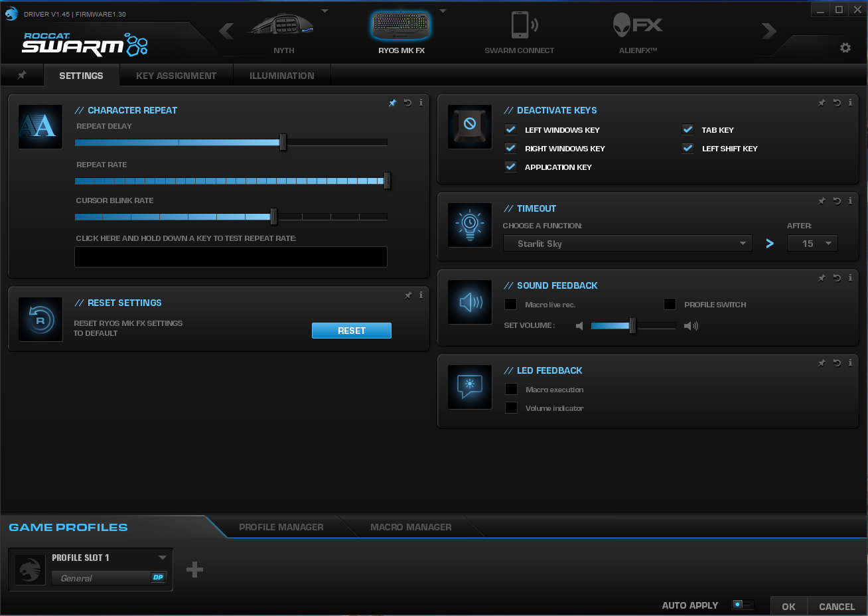Image resolution: width=868 pixels, height=616 pixels.
Task: Pin the Reset Settings panel
Action: 408,295
